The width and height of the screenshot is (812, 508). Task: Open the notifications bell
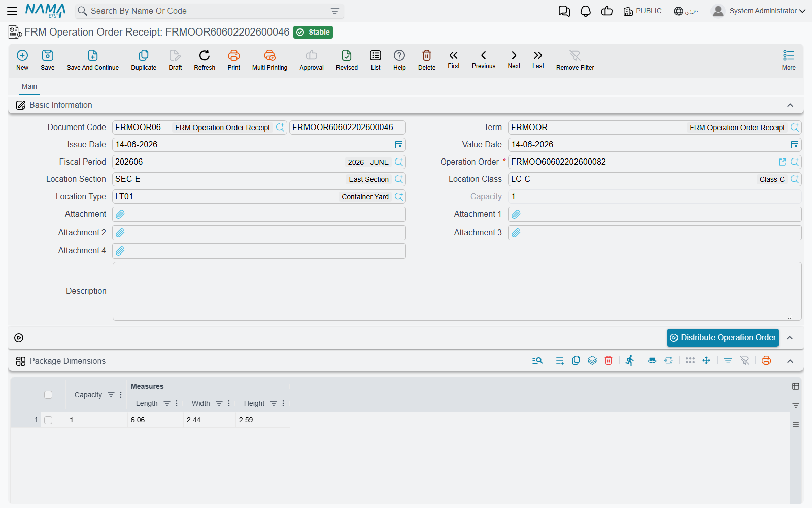586,11
